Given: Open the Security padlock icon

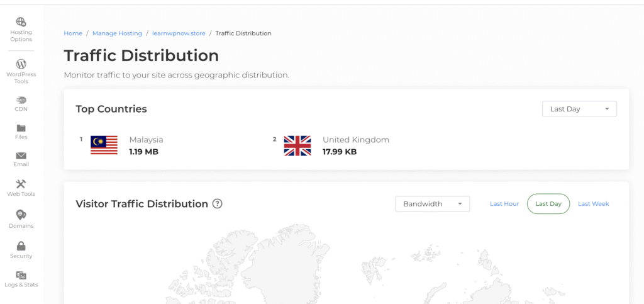Looking at the screenshot, I should [21, 245].
